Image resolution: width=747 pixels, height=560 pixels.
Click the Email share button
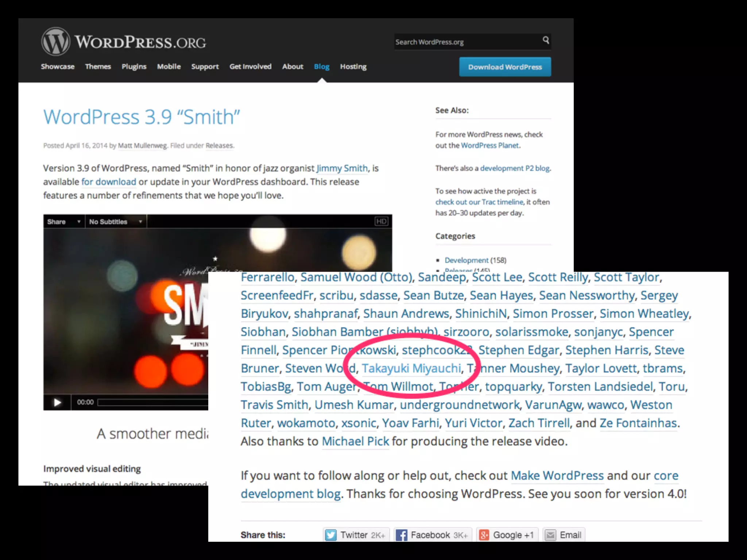click(564, 535)
